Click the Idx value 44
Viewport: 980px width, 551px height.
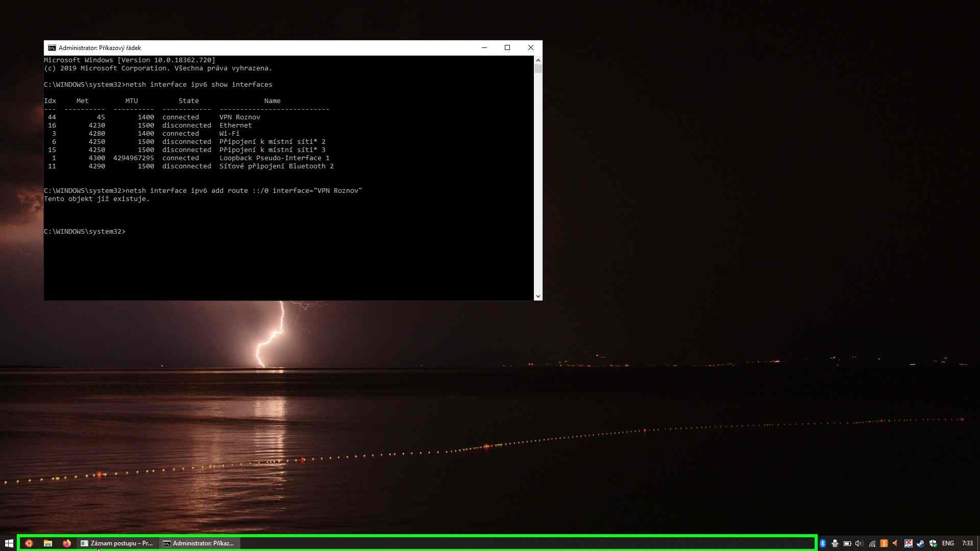tap(52, 117)
